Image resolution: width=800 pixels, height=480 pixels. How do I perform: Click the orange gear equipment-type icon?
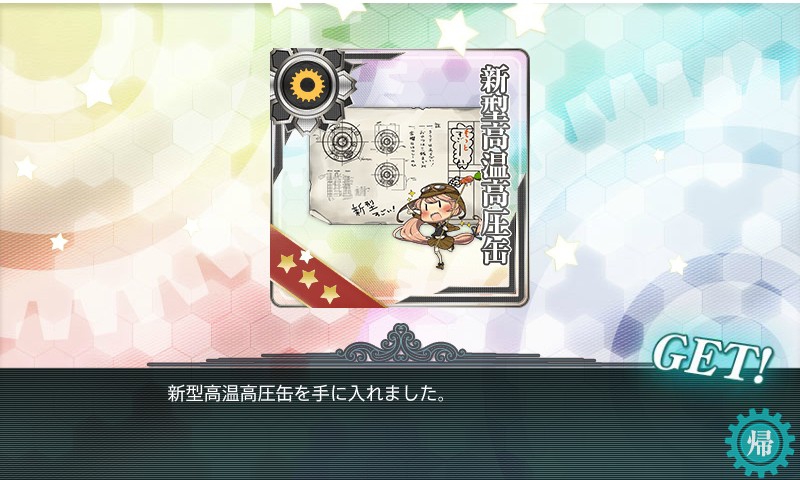pyautogui.click(x=308, y=84)
